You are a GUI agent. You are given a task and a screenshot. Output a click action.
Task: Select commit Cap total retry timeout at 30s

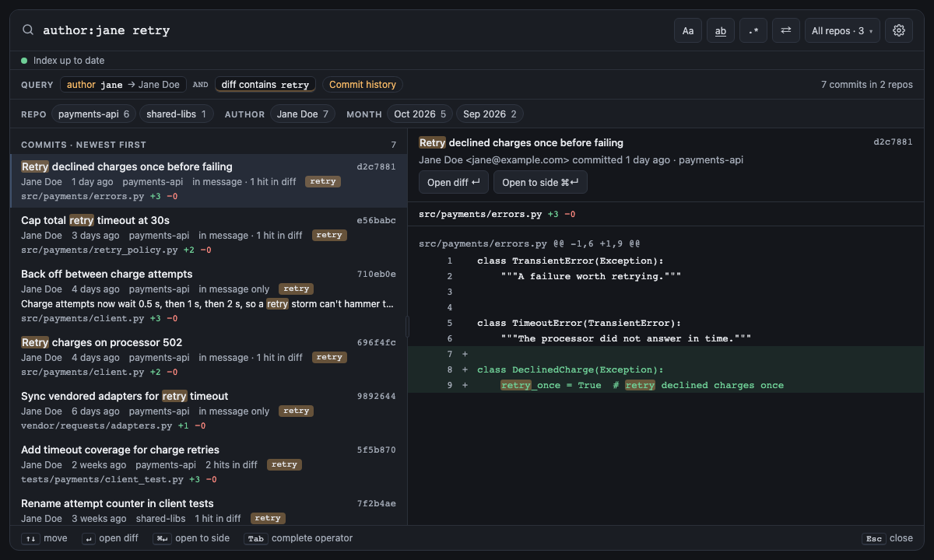click(x=209, y=234)
